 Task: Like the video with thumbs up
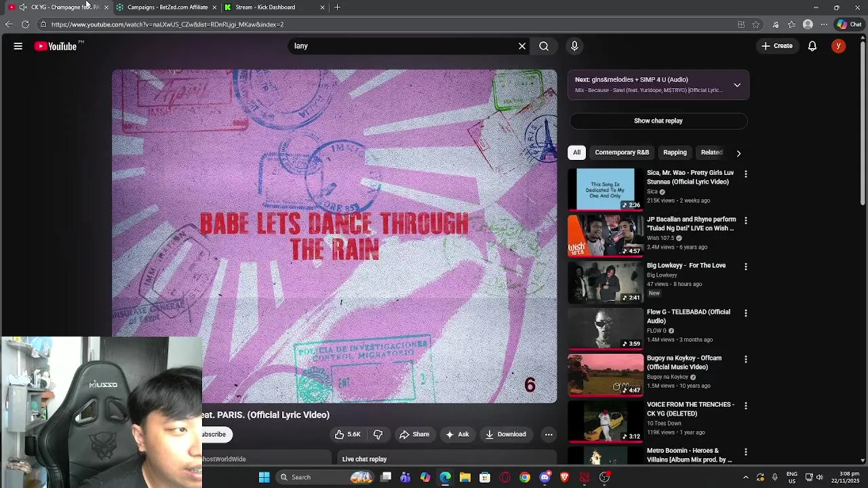click(347, 434)
